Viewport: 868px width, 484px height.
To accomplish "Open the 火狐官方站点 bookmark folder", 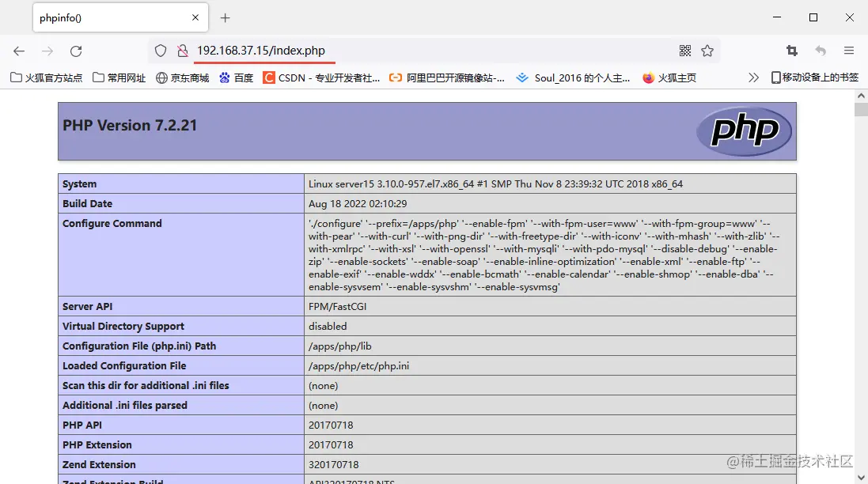I will 47,78.
